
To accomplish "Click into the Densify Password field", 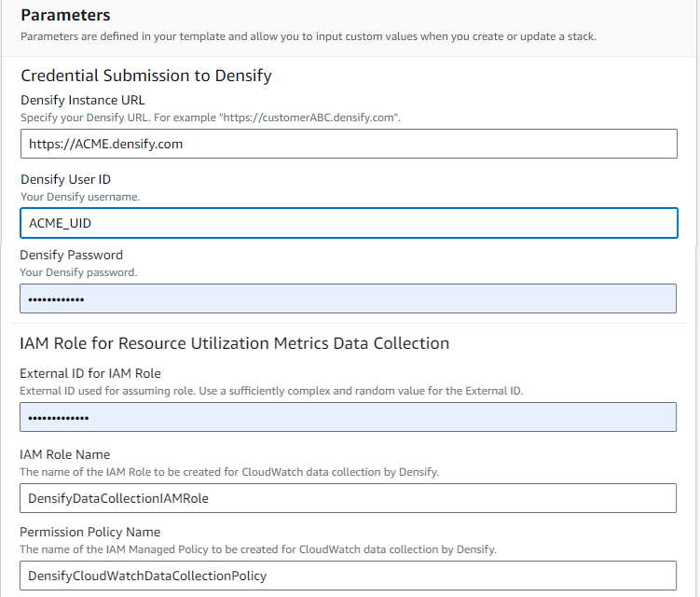I will pos(348,298).
